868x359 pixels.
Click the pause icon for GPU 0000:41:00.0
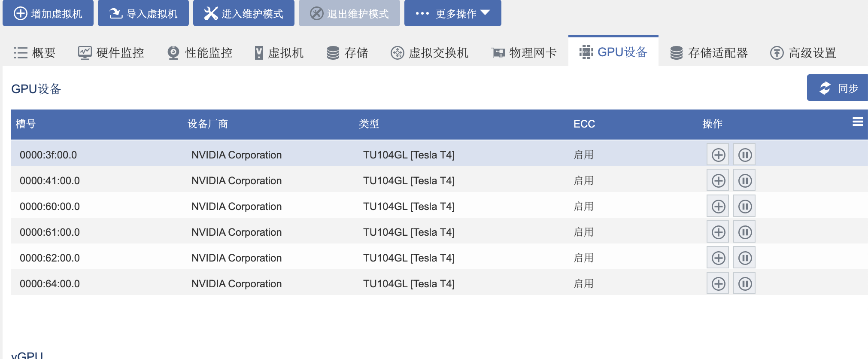pyautogui.click(x=744, y=180)
